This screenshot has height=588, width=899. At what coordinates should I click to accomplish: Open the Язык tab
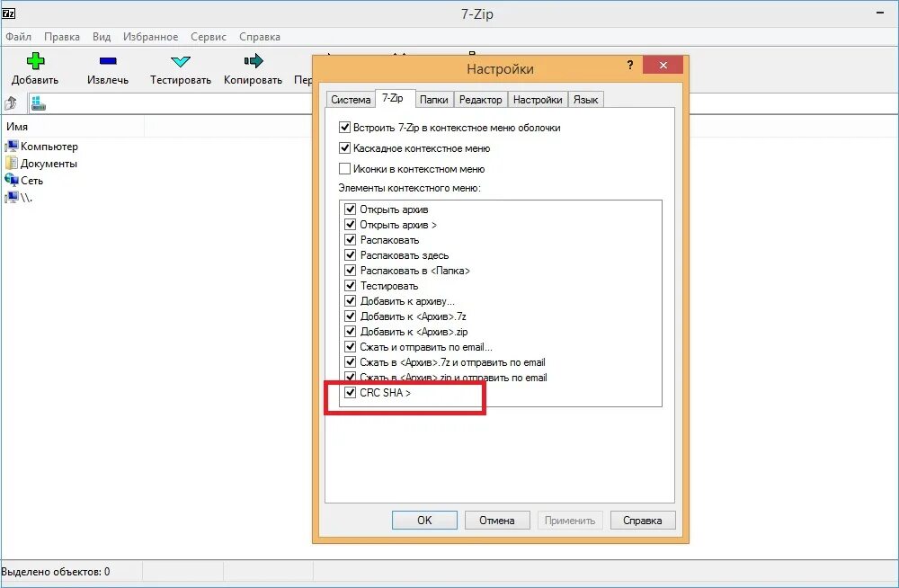585,99
